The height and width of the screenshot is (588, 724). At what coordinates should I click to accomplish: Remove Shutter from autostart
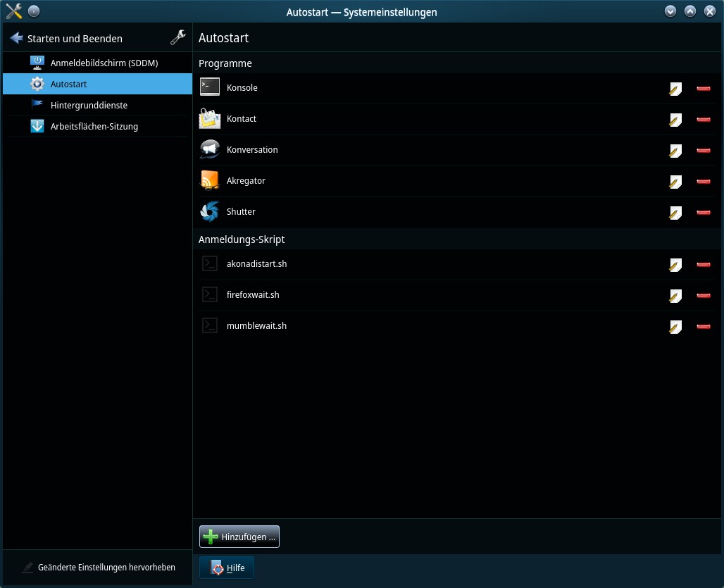(x=703, y=212)
